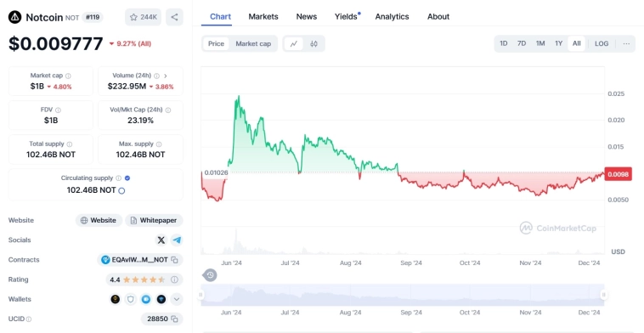Screen dimensions: 644x333
Task: Open the Chart tab
Action: tap(221, 17)
